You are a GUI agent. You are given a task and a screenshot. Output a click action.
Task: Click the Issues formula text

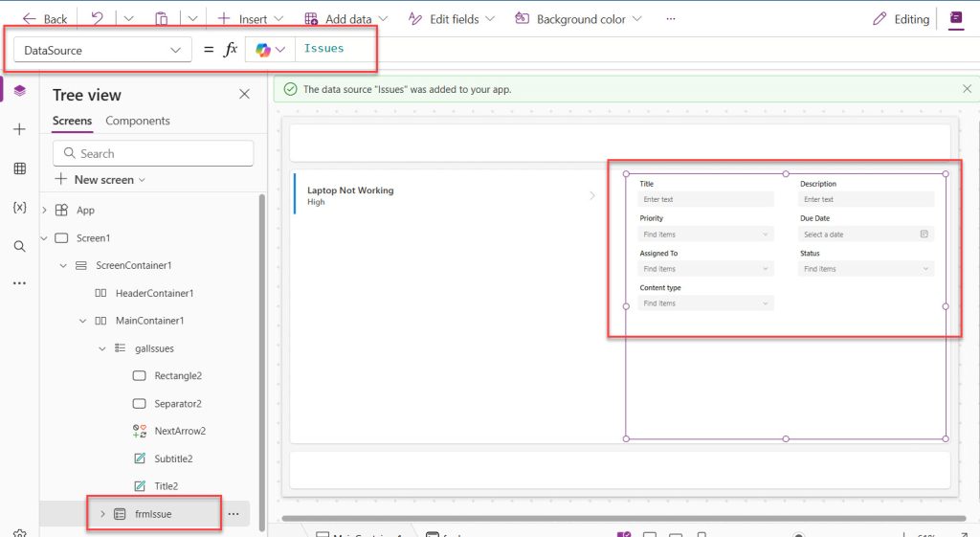[x=323, y=48]
